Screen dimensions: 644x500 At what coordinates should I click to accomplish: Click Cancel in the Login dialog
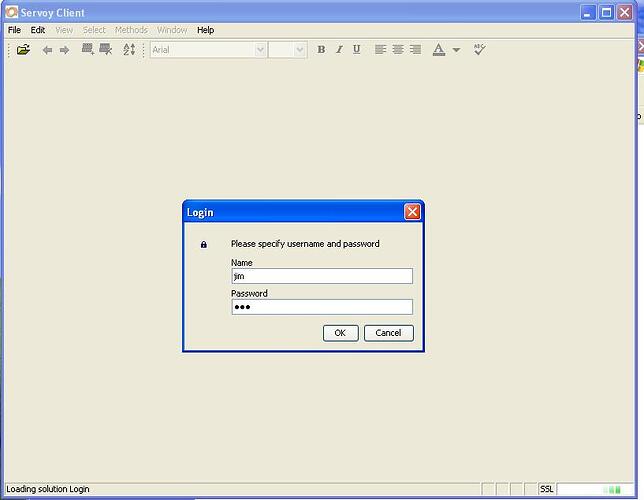coord(389,333)
